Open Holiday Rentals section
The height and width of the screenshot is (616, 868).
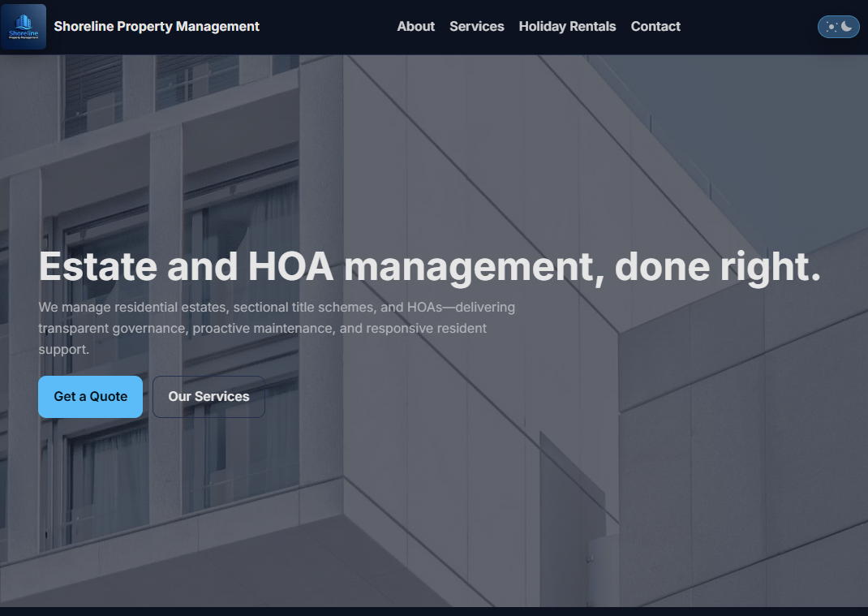pyautogui.click(x=567, y=27)
